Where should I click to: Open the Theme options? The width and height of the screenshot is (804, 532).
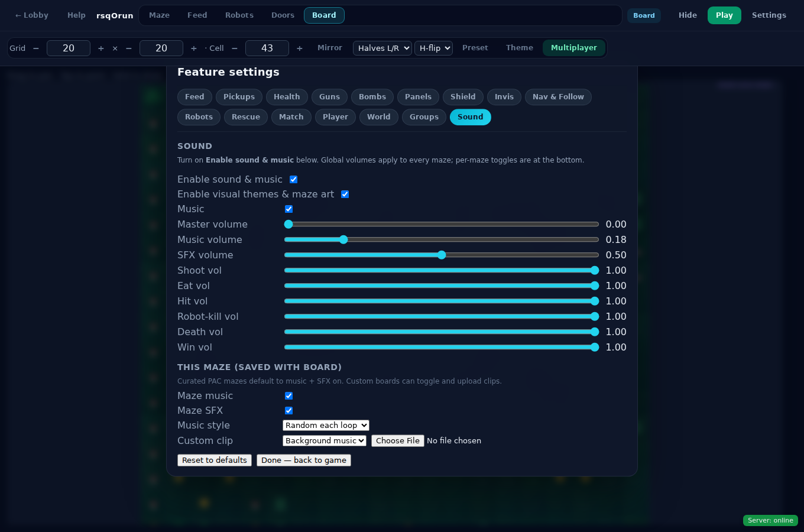coord(520,48)
